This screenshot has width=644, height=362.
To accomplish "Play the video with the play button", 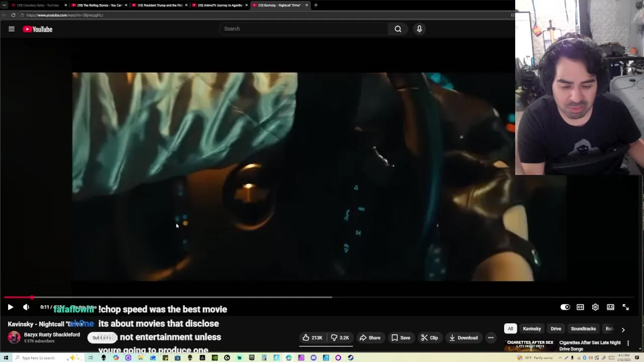I will click(x=11, y=307).
